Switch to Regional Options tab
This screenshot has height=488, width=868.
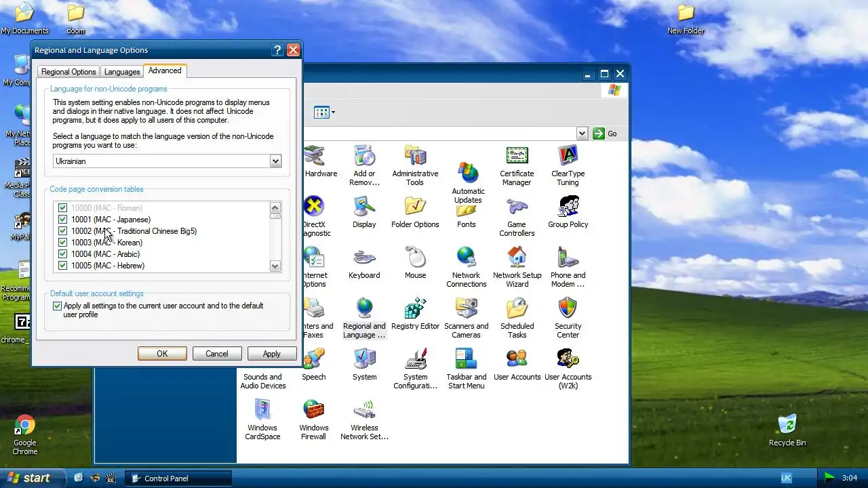tap(68, 72)
